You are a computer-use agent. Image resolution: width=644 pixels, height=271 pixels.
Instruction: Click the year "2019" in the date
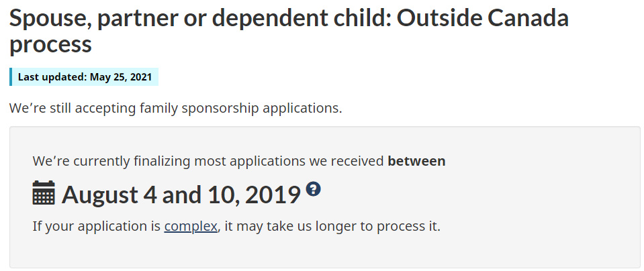tap(272, 195)
